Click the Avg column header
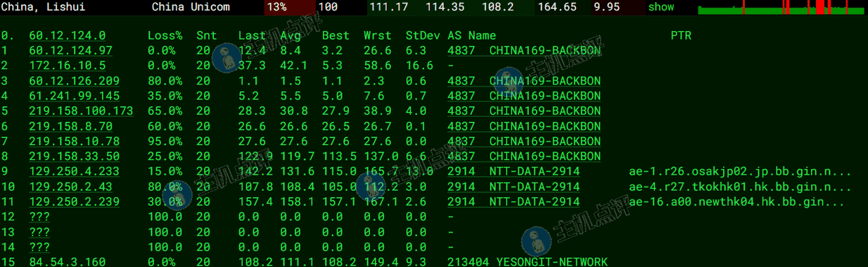Image resolution: width=868 pixels, height=267 pixels. 291,35
